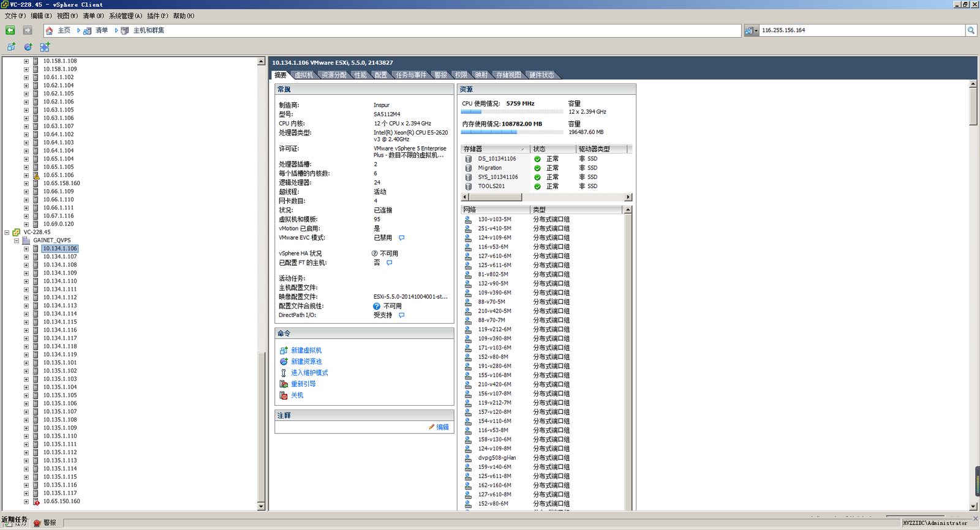Image resolution: width=980 pixels, height=530 pixels.
Task: Switch to the 任务与事件 tab
Action: tap(411, 75)
